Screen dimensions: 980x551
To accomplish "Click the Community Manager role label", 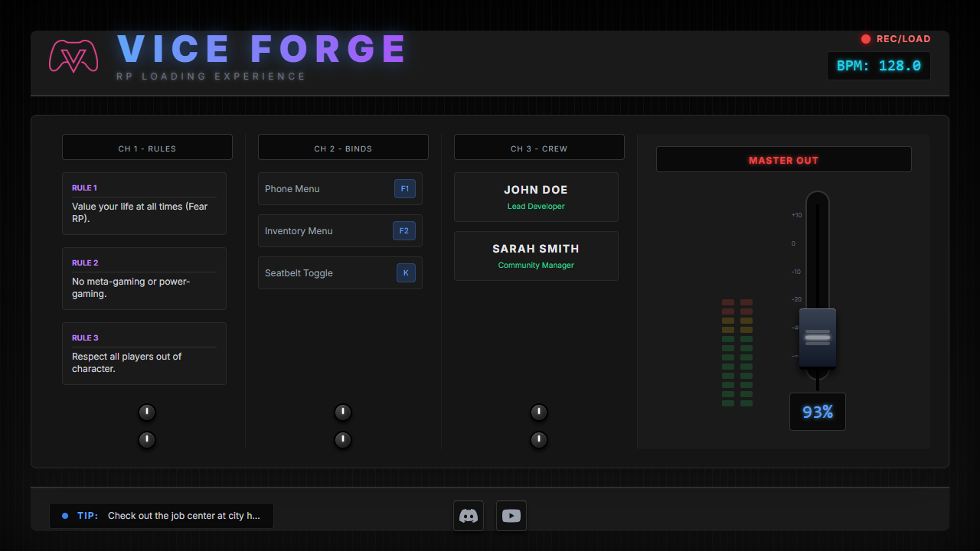I will click(536, 266).
